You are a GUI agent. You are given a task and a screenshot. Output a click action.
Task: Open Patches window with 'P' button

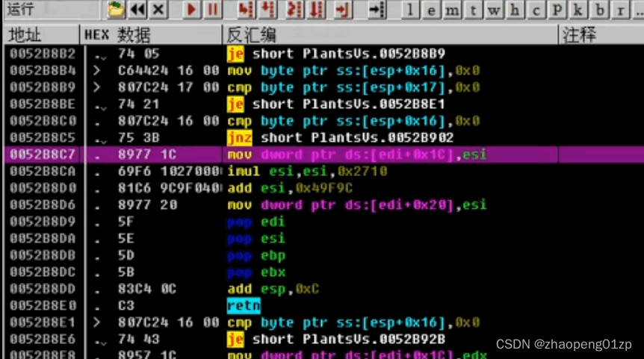point(557,10)
